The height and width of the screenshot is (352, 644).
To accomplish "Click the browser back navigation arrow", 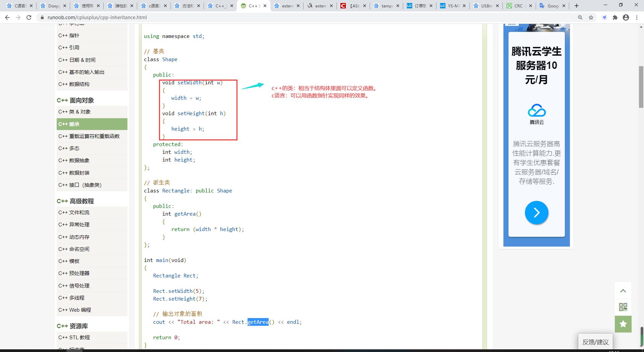I will click(x=7, y=17).
